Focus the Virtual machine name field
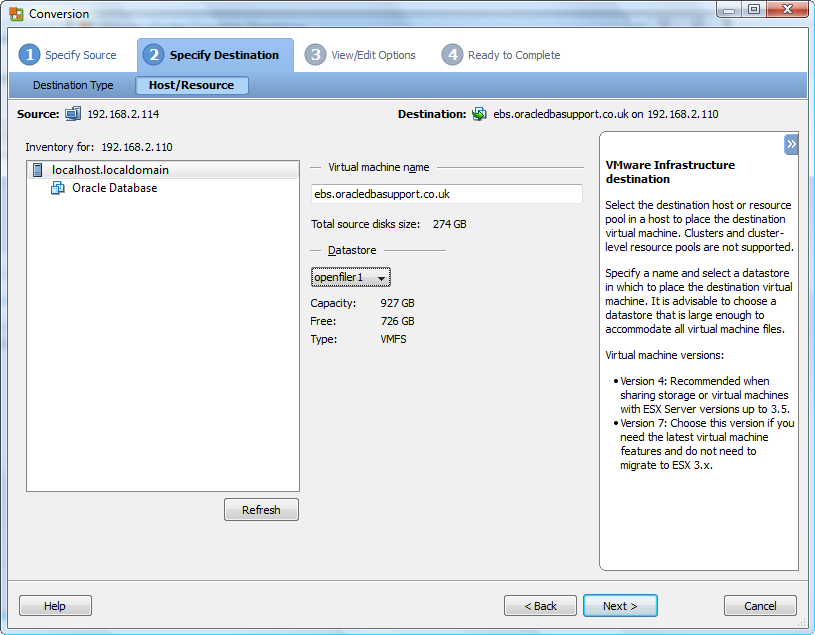Viewport: 815px width, 635px height. (446, 194)
